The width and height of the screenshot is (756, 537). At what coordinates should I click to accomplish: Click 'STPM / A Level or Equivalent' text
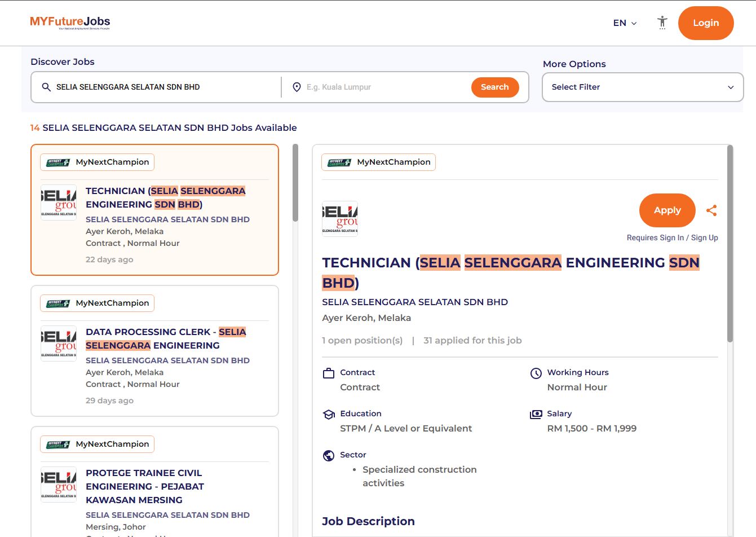click(x=406, y=428)
